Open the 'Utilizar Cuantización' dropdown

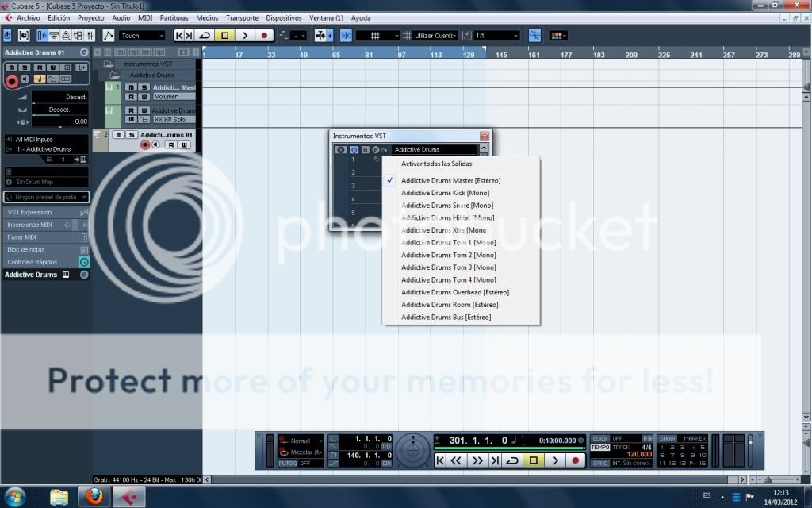pyautogui.click(x=436, y=36)
